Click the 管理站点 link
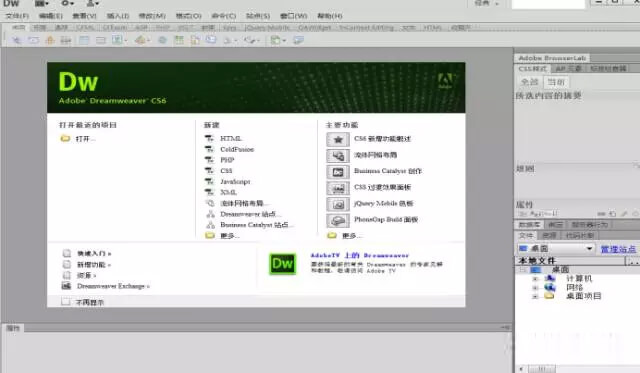The height and width of the screenshot is (373, 640). (x=618, y=249)
